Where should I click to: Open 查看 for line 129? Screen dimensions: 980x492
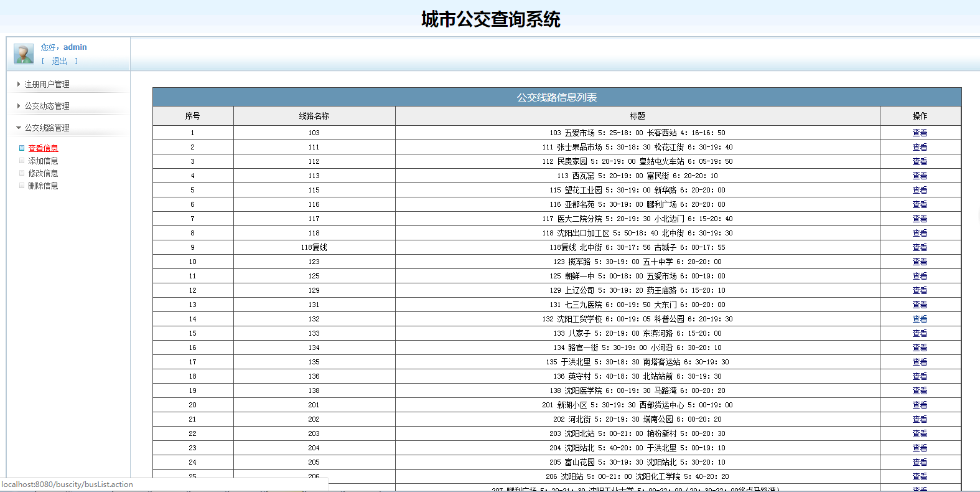(920, 290)
